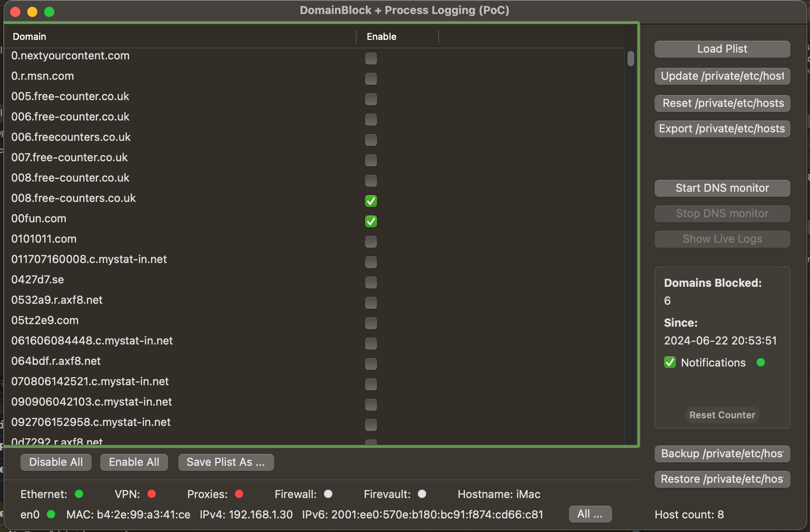Click the yellow minimize traffic light
The width and height of the screenshot is (810, 532).
pos(32,11)
